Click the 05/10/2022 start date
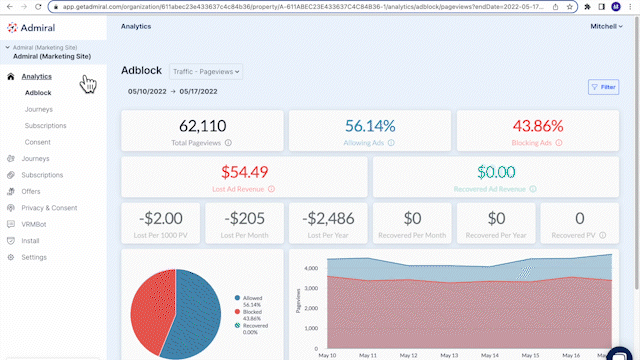 [x=147, y=91]
